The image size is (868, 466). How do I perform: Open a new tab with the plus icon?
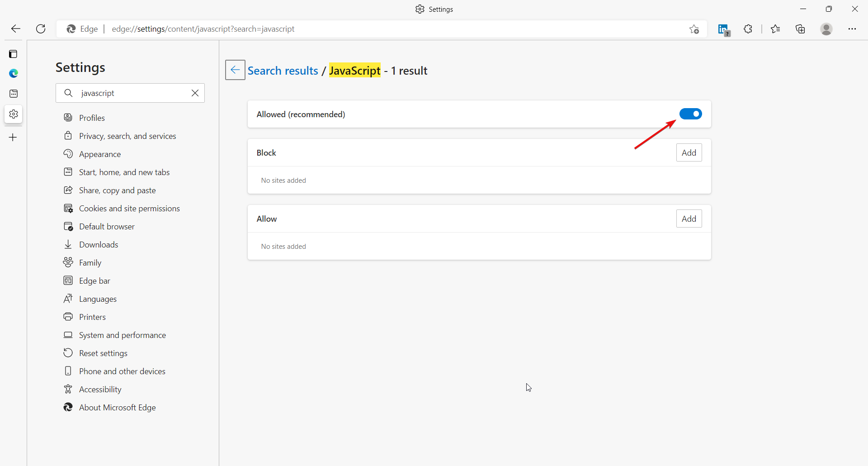(x=13, y=137)
